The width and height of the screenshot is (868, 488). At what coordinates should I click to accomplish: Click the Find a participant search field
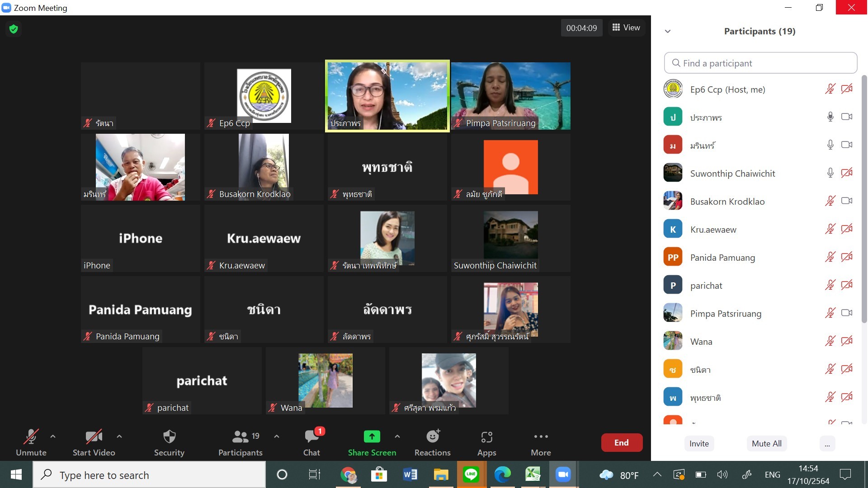pyautogui.click(x=760, y=63)
